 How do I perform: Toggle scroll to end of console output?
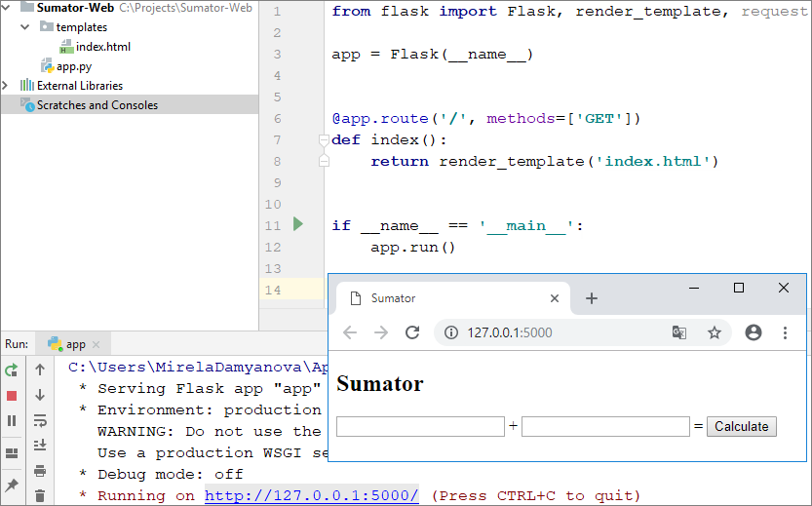point(40,446)
